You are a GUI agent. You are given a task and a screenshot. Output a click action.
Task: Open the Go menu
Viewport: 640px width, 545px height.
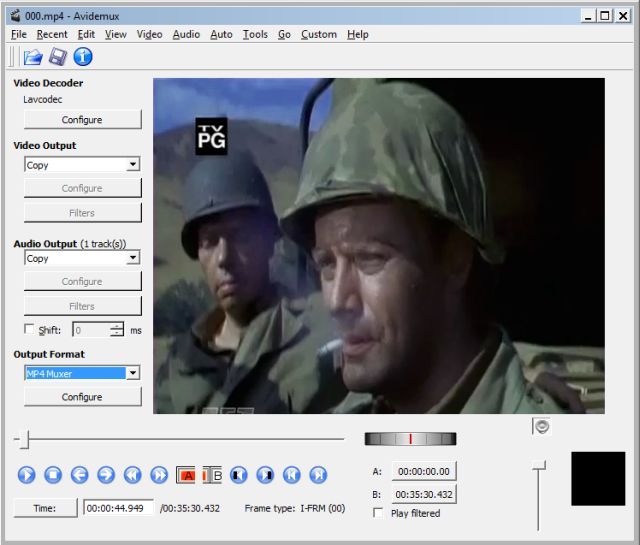click(284, 34)
